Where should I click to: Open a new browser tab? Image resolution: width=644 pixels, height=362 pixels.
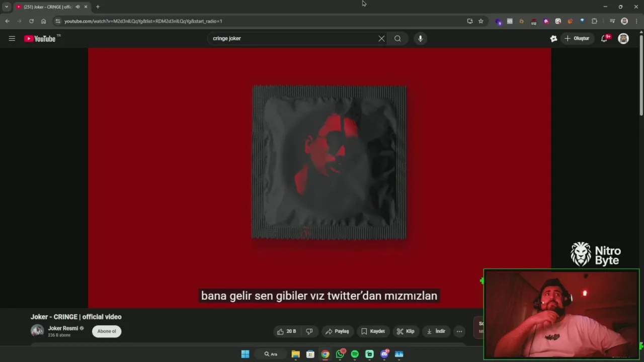pos(98,7)
